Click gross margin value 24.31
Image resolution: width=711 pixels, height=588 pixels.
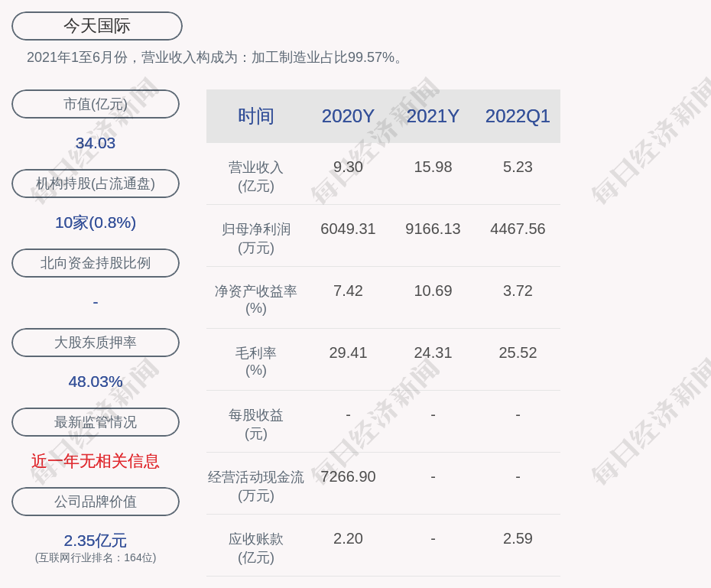(x=433, y=352)
